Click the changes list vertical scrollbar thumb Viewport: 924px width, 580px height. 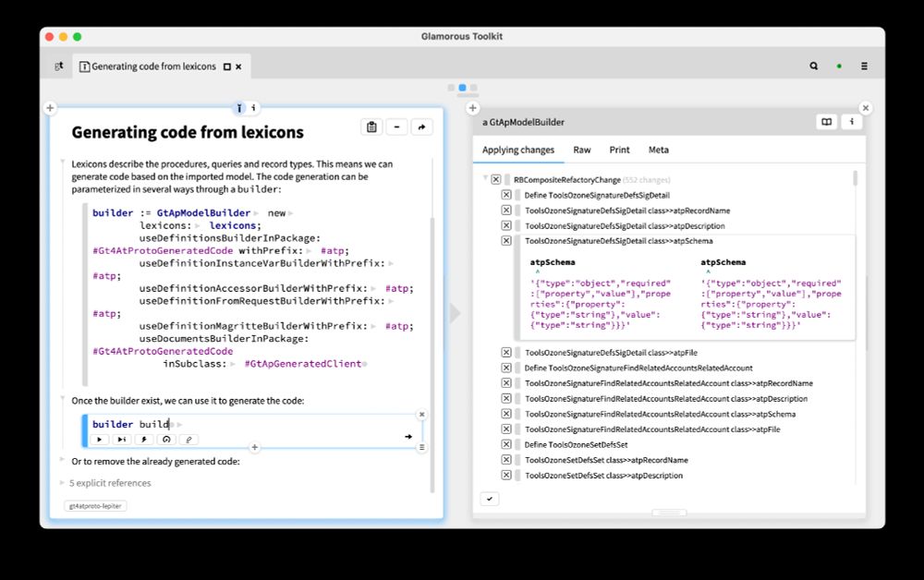(855, 178)
